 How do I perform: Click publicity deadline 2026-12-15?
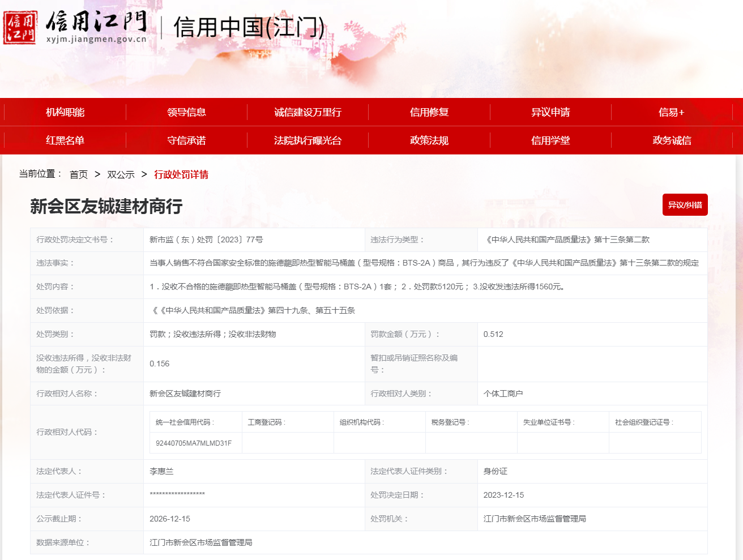click(x=170, y=519)
